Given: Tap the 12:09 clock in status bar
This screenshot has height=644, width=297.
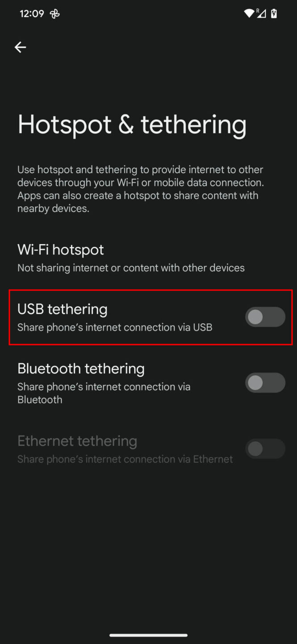Looking at the screenshot, I should coord(32,14).
